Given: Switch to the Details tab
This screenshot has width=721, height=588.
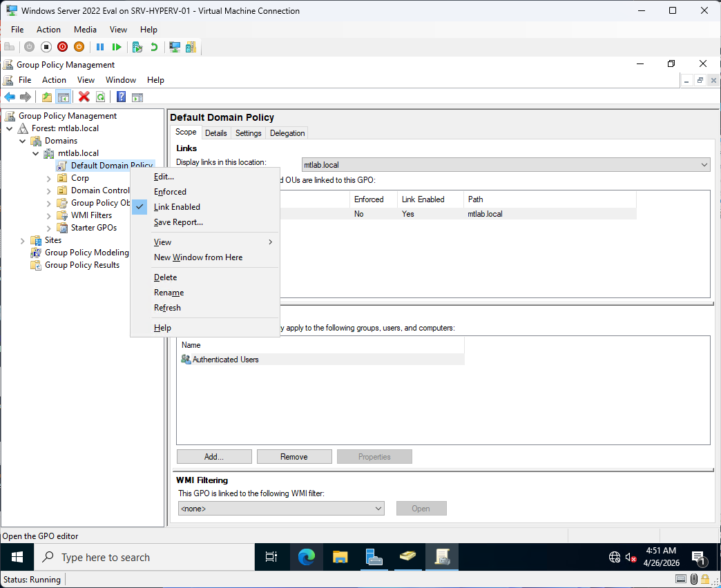Looking at the screenshot, I should click(215, 133).
